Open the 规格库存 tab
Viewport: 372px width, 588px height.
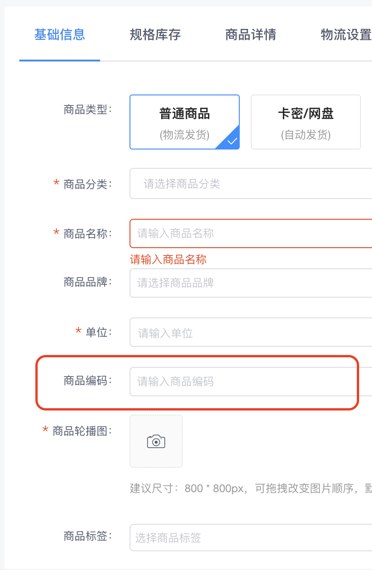[155, 35]
